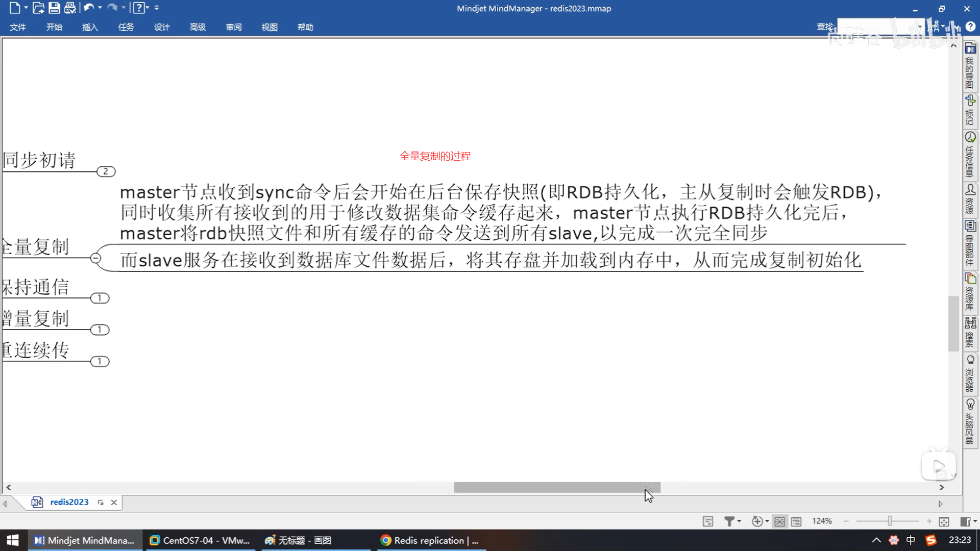Switch to Redis replication Chrome window in taskbar
The width and height of the screenshot is (980, 551).
point(431,540)
